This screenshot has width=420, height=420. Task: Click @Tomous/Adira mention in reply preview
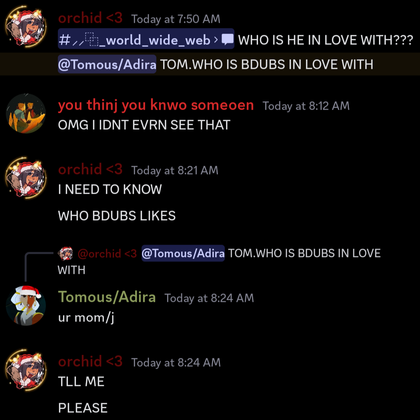(183, 253)
